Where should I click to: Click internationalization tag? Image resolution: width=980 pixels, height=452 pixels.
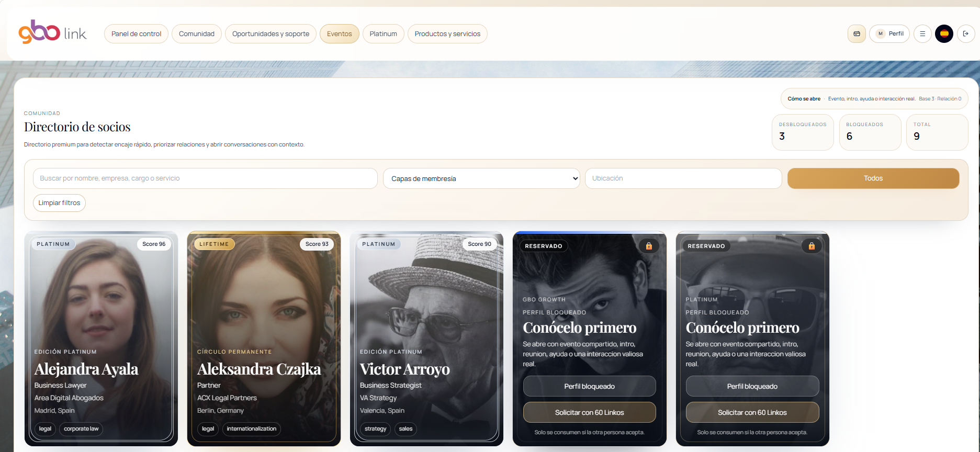(252, 429)
